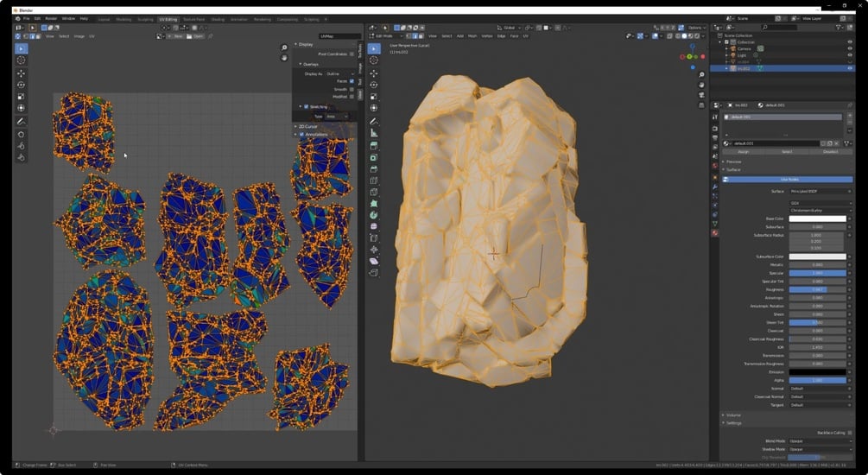Viewport: 868px width, 475px height.
Task: Click the white Base Color swatch
Action: click(818, 218)
